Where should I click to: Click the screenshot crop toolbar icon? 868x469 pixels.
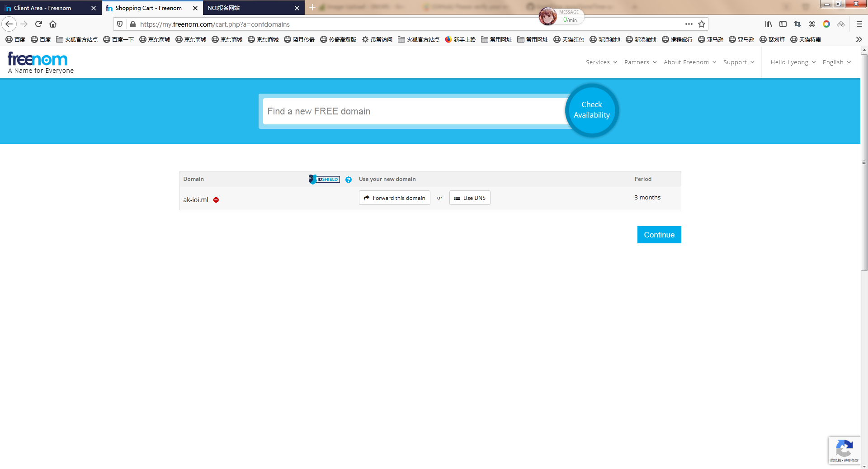pyautogui.click(x=797, y=24)
